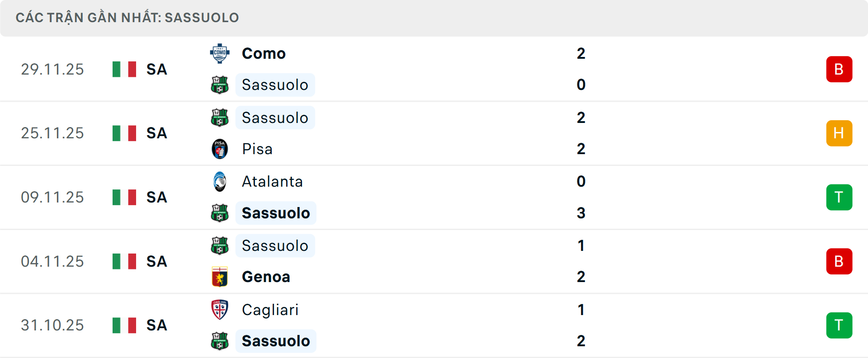
Task: Click the green T badge for the Atalanta win
Action: (840, 197)
